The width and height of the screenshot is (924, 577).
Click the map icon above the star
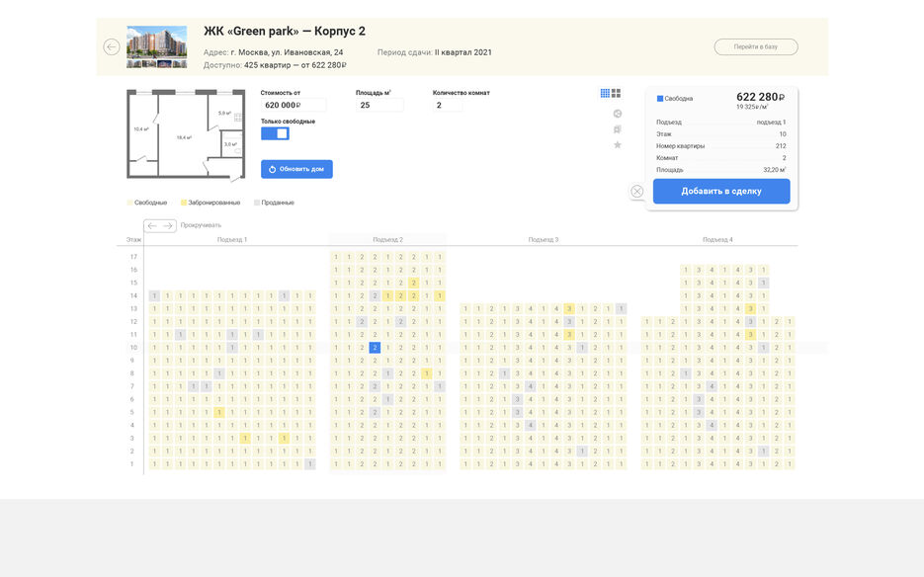point(618,129)
